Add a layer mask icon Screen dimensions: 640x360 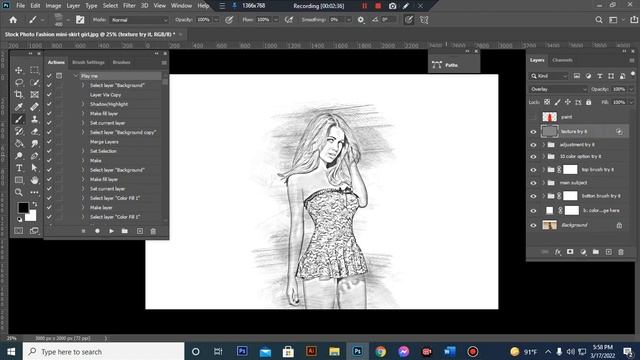point(570,252)
